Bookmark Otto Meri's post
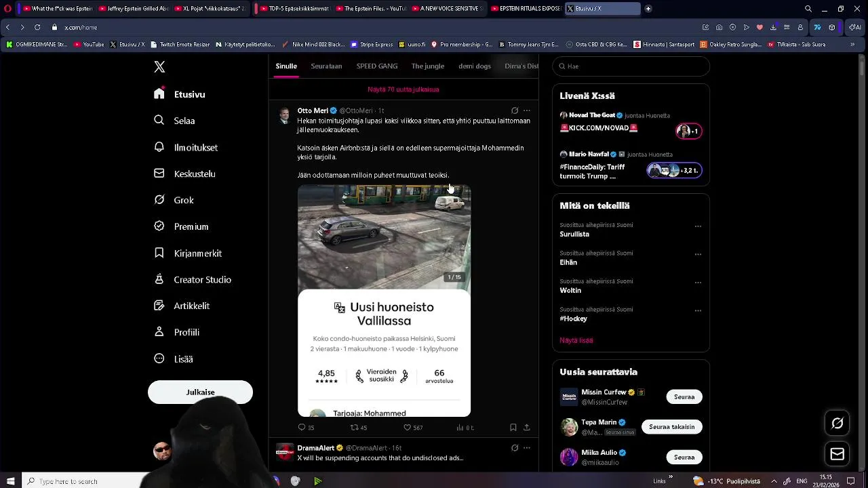 513,427
